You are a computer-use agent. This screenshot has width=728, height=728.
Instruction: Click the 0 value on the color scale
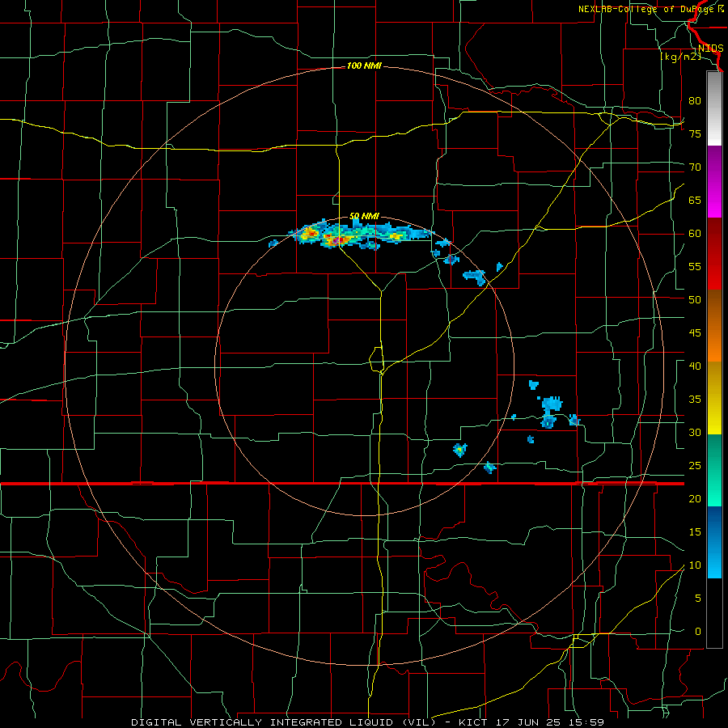(x=698, y=632)
